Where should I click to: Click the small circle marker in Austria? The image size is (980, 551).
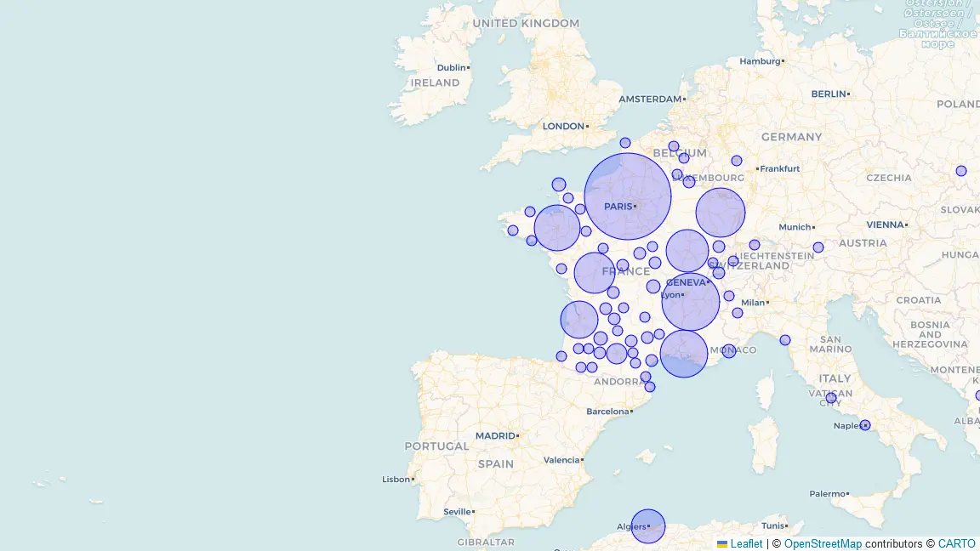tap(818, 247)
